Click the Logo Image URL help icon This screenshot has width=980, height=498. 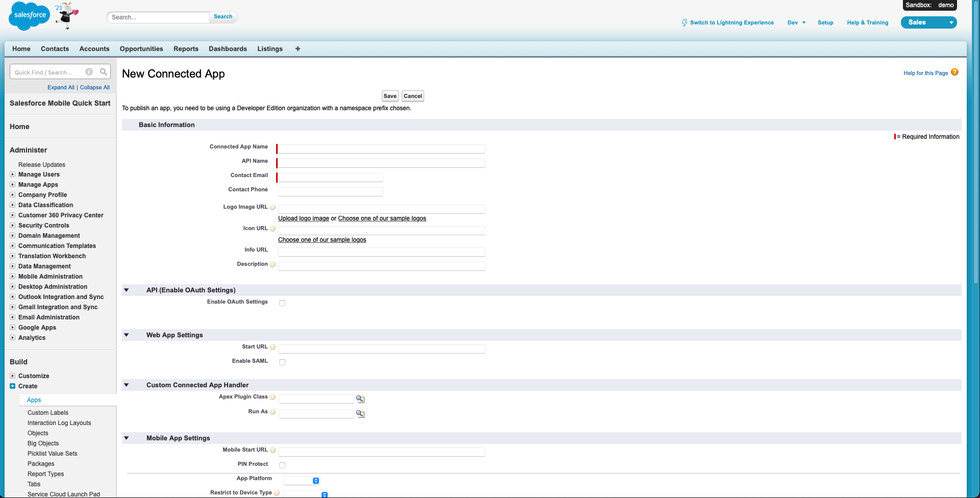273,207
